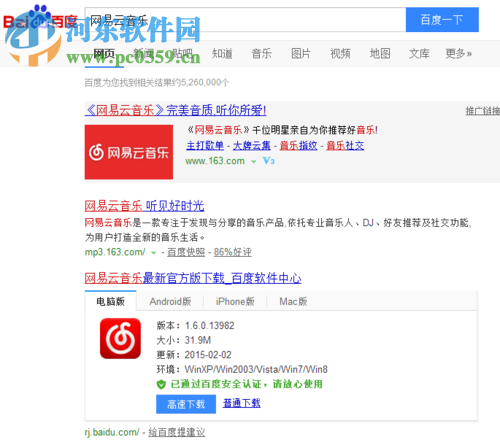This screenshot has height=445, width=500.
Task: Open the www.163.com URL link
Action: [x=215, y=161]
